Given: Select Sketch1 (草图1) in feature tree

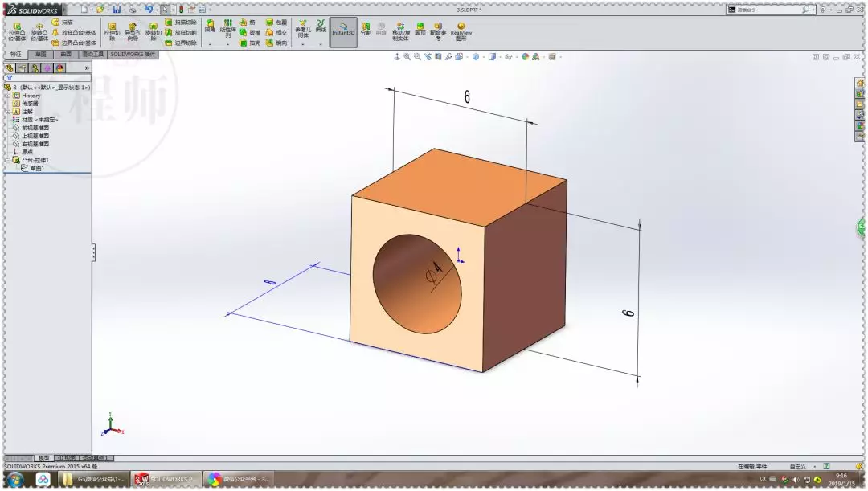Looking at the screenshot, I should pos(33,168).
